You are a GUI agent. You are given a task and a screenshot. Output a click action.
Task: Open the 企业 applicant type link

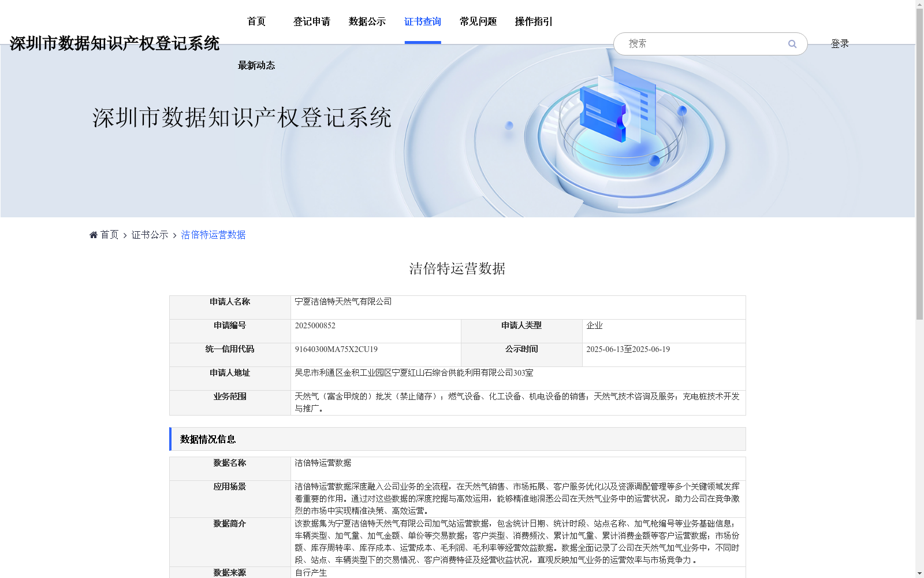pos(594,325)
